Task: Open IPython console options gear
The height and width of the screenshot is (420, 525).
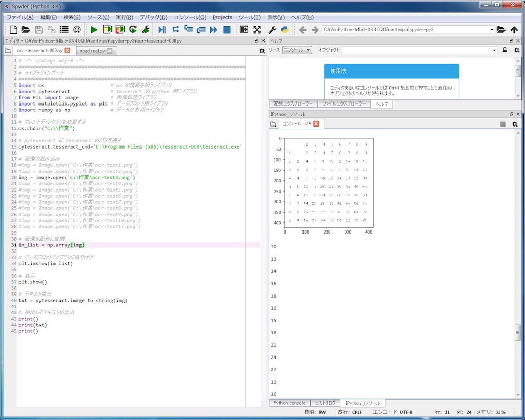Action: coord(515,124)
